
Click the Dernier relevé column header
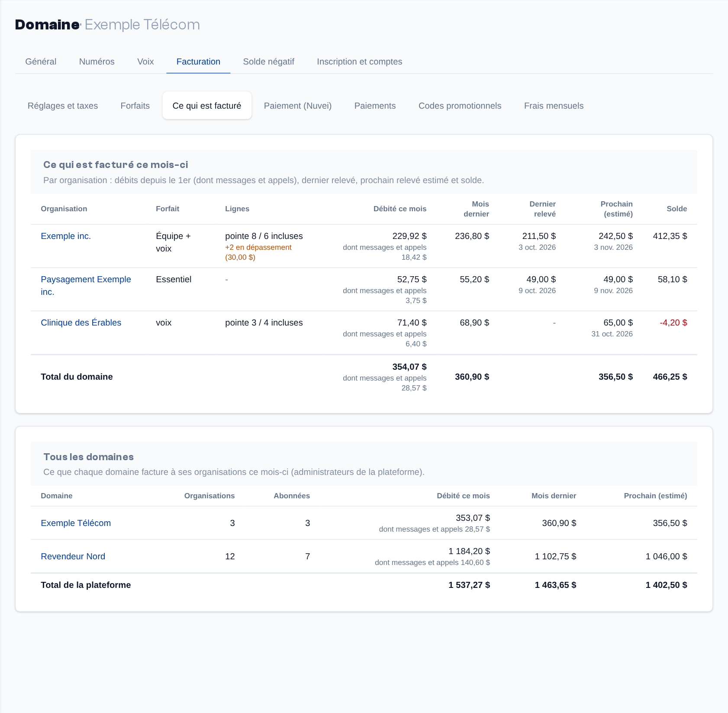click(542, 209)
